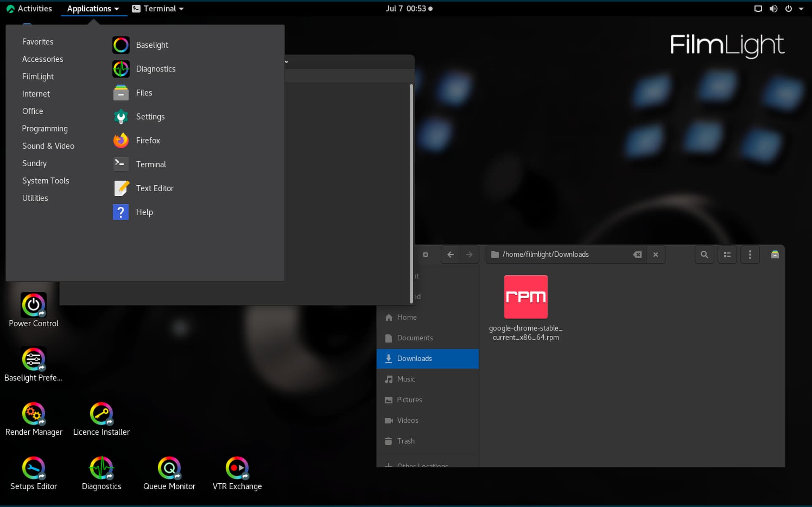Open Music in the Files sidebar
The image size is (812, 507).
[427, 379]
